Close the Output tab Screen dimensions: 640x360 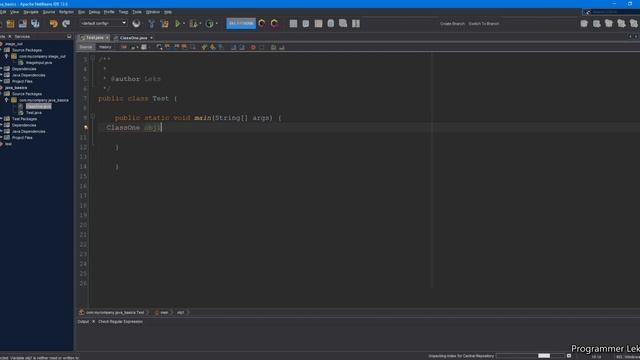[x=93, y=322]
